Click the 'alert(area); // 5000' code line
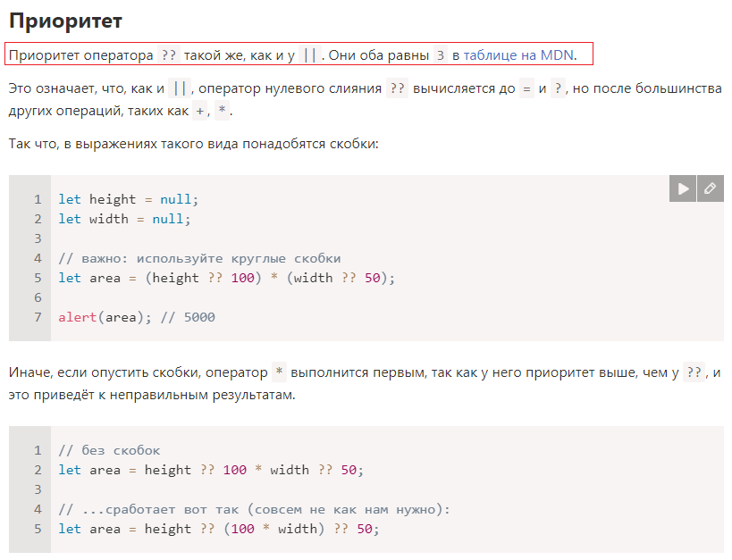Viewport: 732px width, 560px height. (x=137, y=317)
